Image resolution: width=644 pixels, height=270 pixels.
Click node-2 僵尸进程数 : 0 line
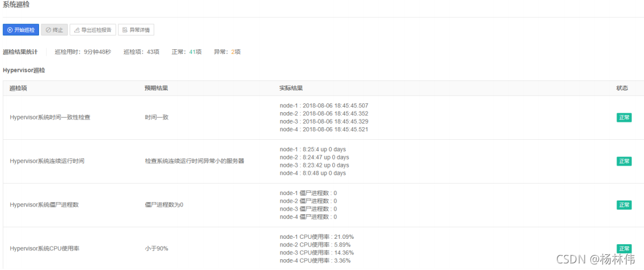(x=308, y=201)
